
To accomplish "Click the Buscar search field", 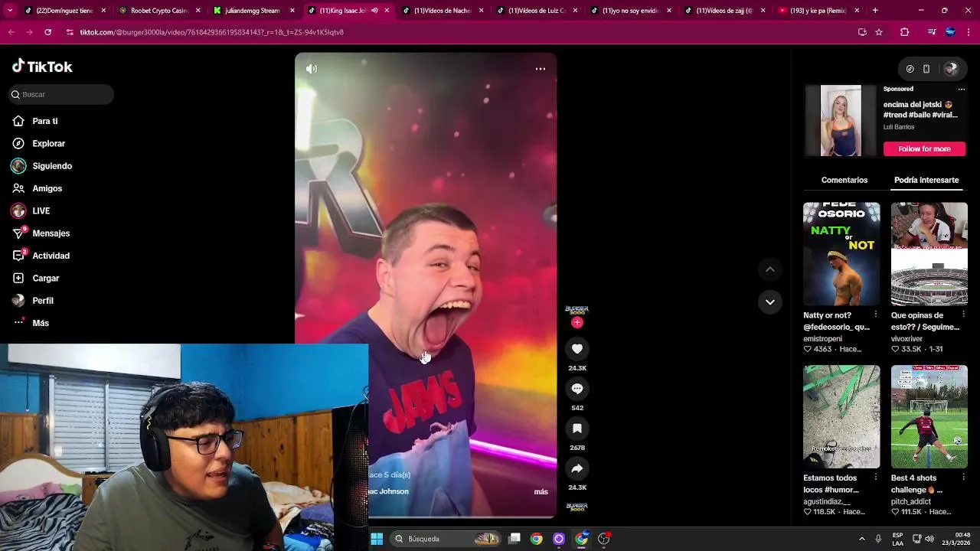I will [61, 94].
